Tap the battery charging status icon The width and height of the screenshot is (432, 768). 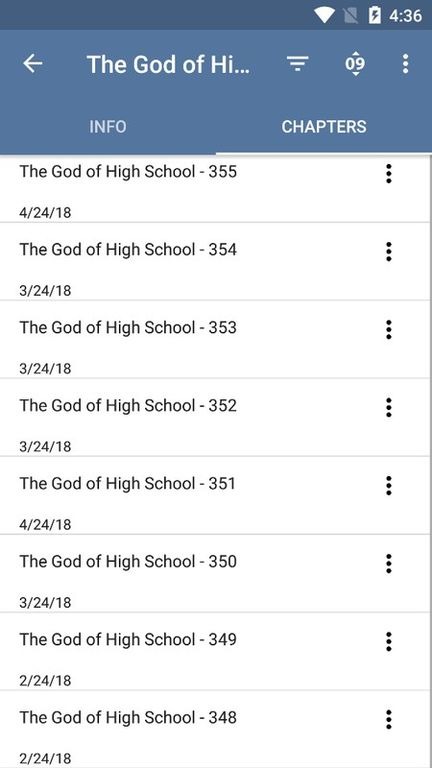point(374,16)
